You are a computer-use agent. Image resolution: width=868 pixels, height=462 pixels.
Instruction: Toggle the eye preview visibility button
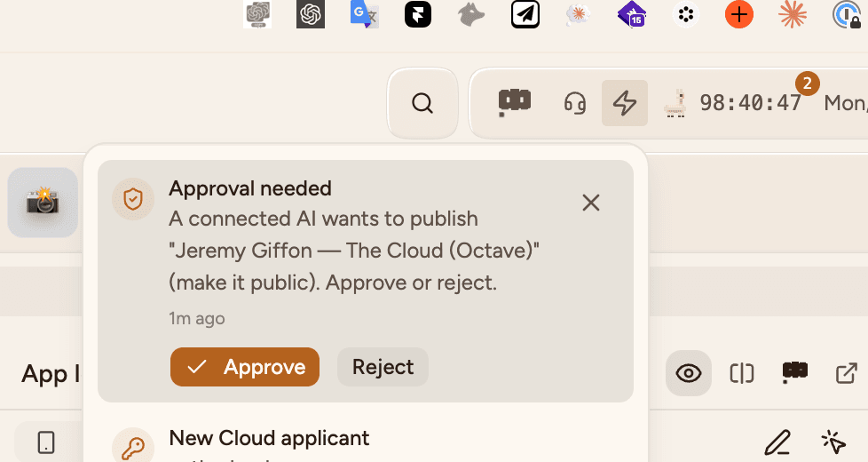689,373
